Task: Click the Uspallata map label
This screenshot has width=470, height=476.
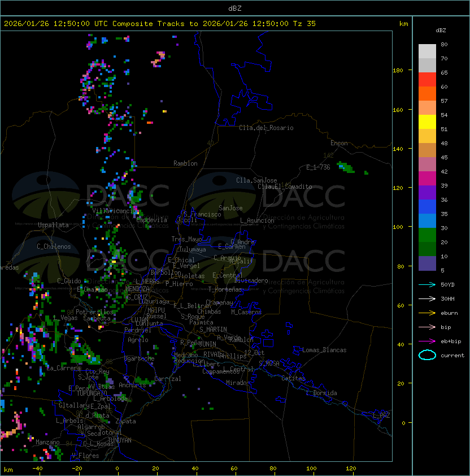Action: pyautogui.click(x=53, y=225)
